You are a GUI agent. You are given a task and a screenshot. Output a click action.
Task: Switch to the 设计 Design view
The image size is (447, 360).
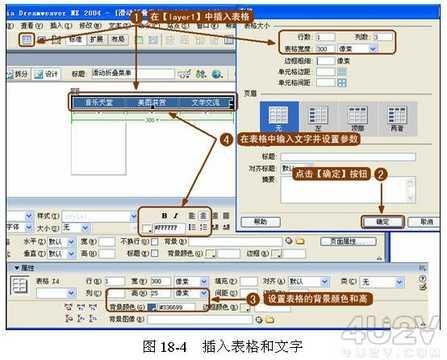47,74
